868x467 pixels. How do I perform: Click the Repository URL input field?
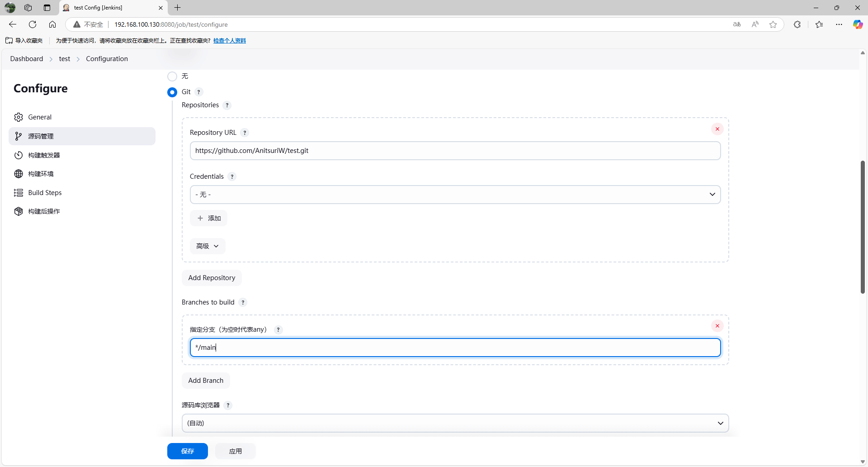[455, 151]
